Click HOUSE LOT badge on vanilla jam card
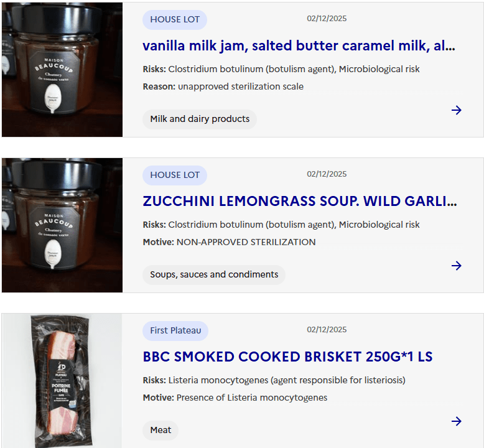The image size is (484, 448). pos(175,19)
